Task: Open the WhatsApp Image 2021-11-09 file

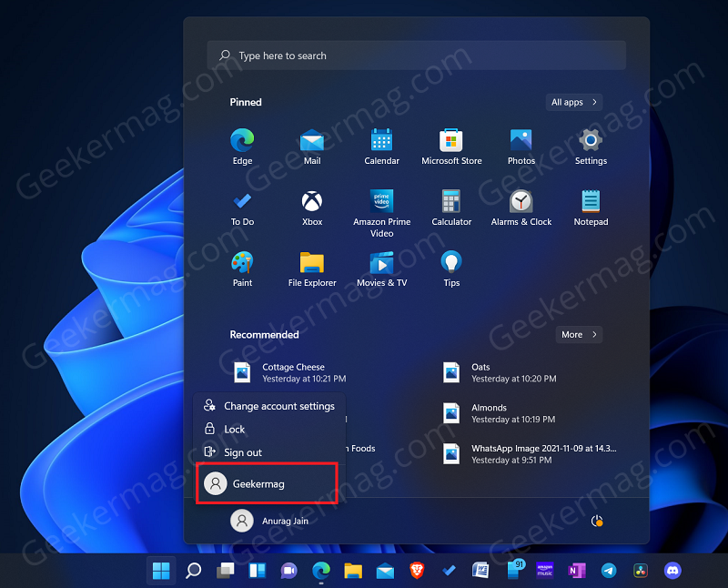Action: (530, 454)
